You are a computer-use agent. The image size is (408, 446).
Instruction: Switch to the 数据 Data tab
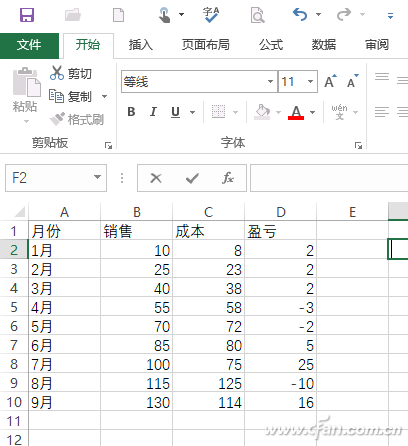(323, 45)
